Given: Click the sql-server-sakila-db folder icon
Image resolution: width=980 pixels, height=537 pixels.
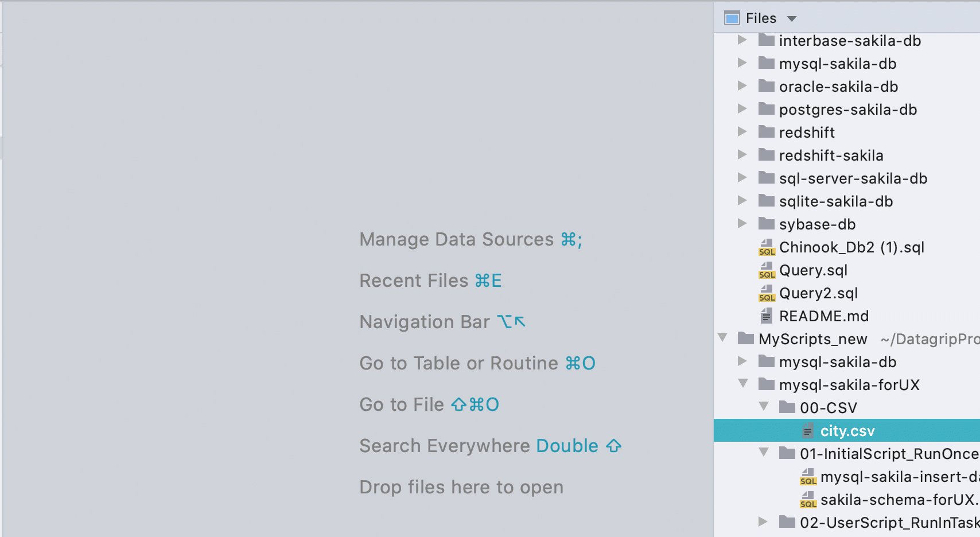Looking at the screenshot, I should 767,178.
